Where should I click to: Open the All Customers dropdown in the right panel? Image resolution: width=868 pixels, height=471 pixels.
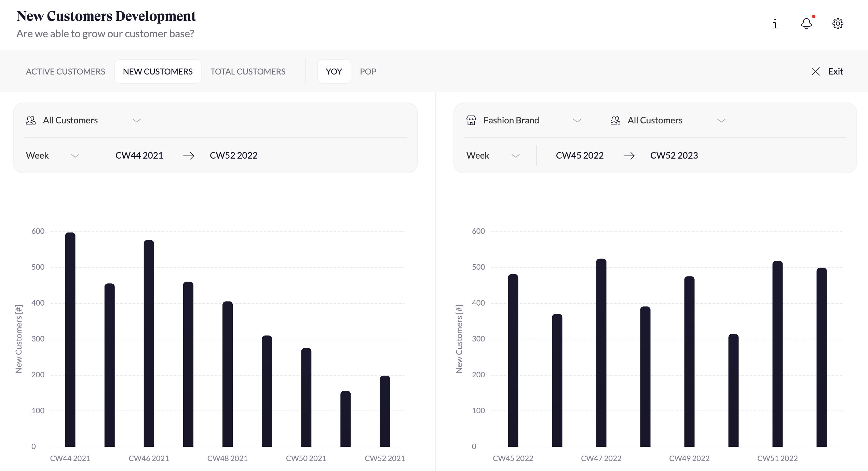pyautogui.click(x=722, y=120)
